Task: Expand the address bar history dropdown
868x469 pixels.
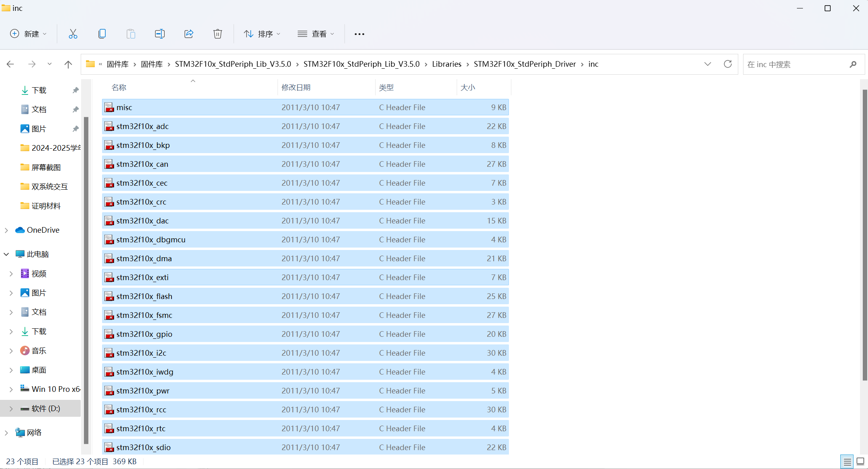Action: (x=708, y=64)
